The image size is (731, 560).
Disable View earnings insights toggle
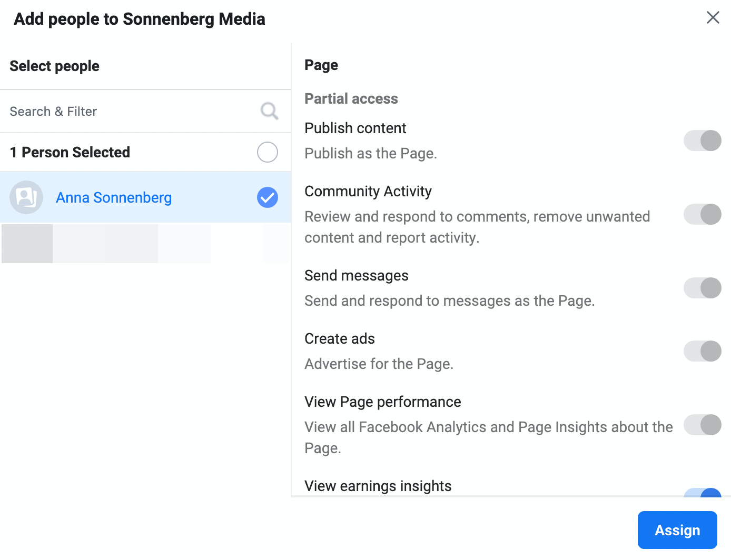[703, 492]
